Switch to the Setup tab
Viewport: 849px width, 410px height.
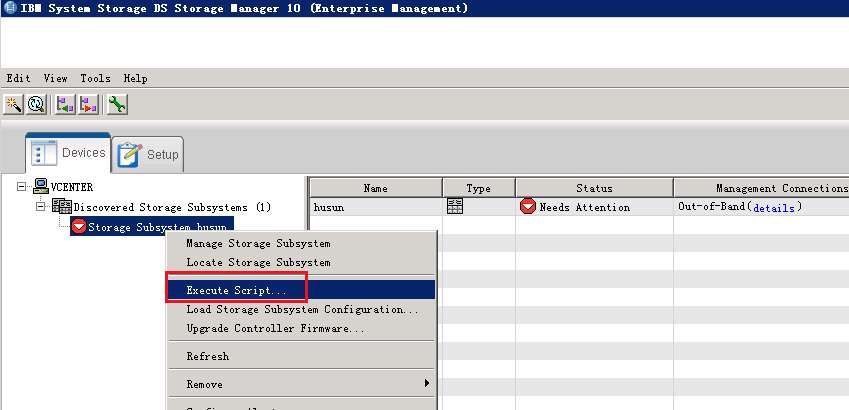click(148, 154)
